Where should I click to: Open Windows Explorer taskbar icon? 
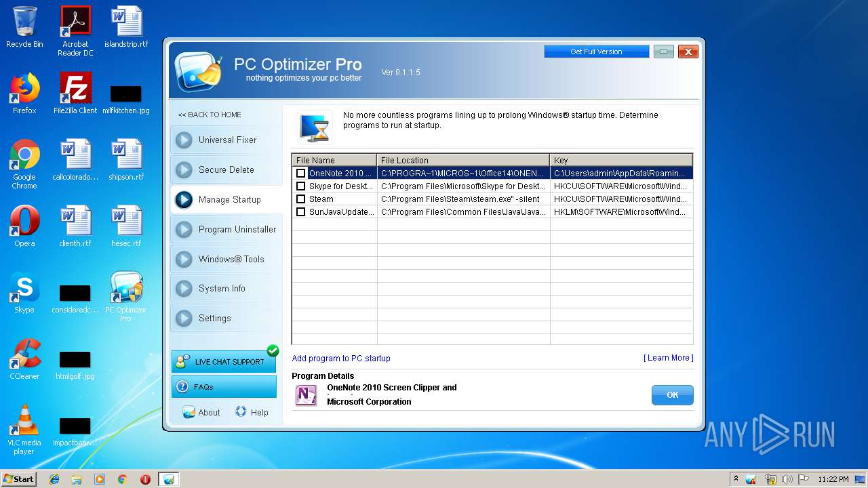tap(77, 479)
